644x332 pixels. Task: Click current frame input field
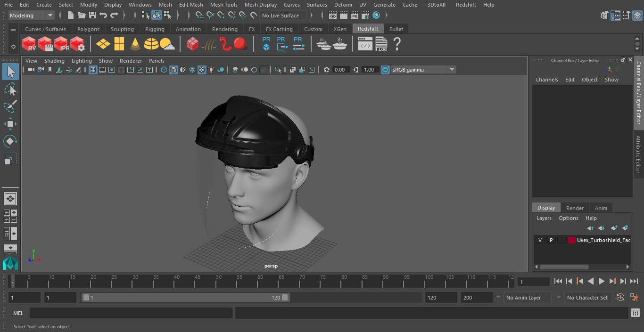[x=534, y=282]
